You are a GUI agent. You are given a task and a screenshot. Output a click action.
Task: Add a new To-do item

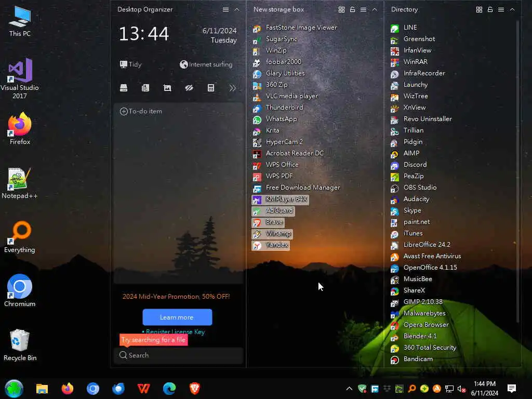click(141, 111)
